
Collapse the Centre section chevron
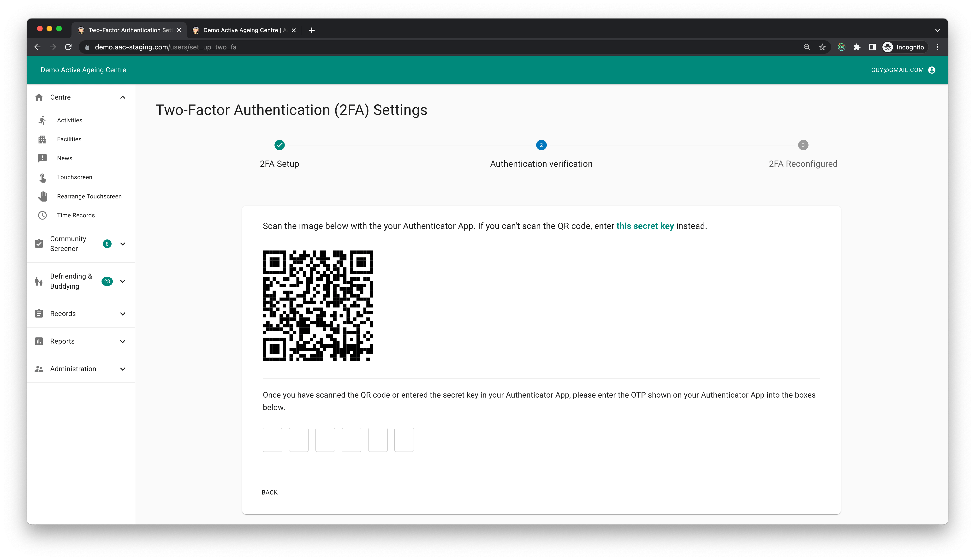coord(123,97)
